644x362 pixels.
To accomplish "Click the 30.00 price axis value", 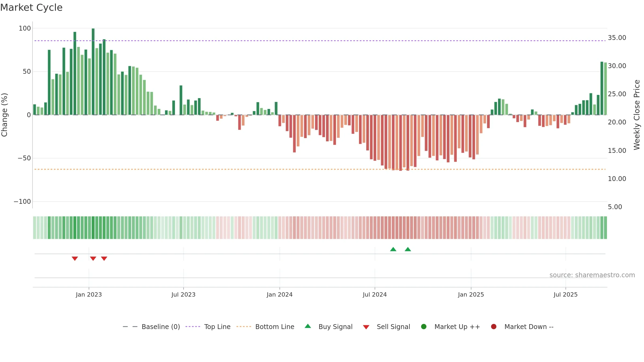I will pyautogui.click(x=617, y=66).
